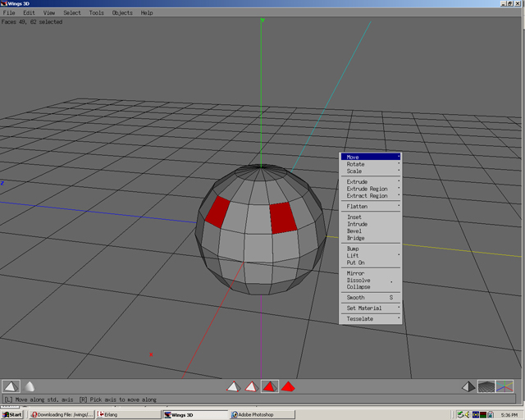Click the Adobe Photoshop taskbar item
This screenshot has height=420, width=525.
[x=261, y=415]
